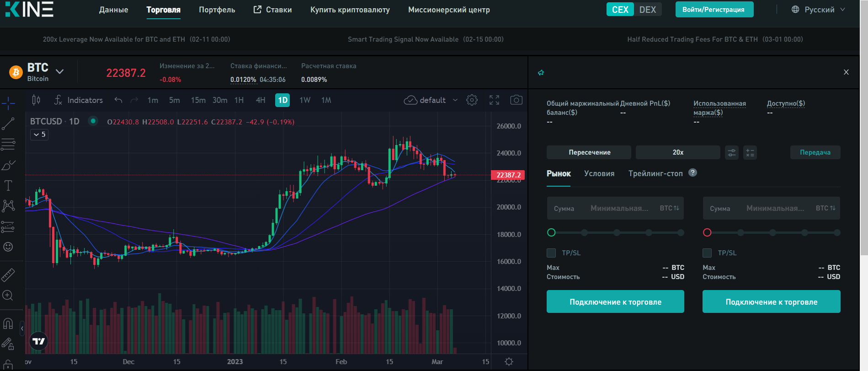868x371 pixels.
Task: Open the Русский language dropdown
Action: [x=819, y=10]
